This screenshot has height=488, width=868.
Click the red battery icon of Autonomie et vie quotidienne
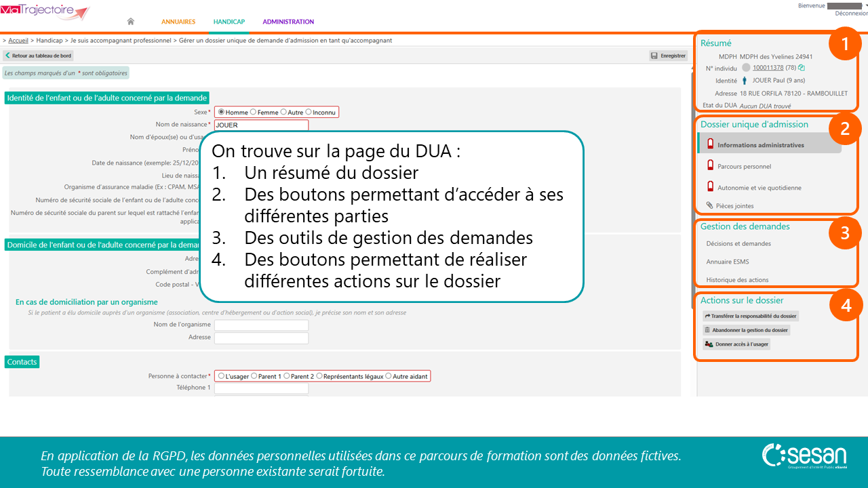point(711,187)
